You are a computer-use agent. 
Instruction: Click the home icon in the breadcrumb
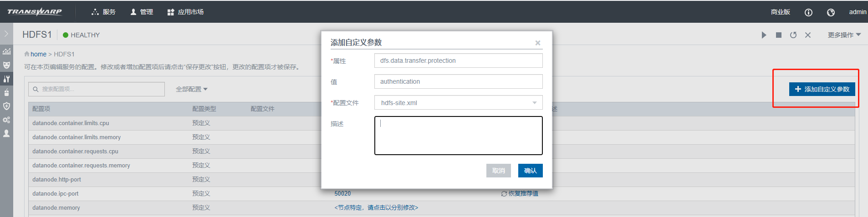27,54
